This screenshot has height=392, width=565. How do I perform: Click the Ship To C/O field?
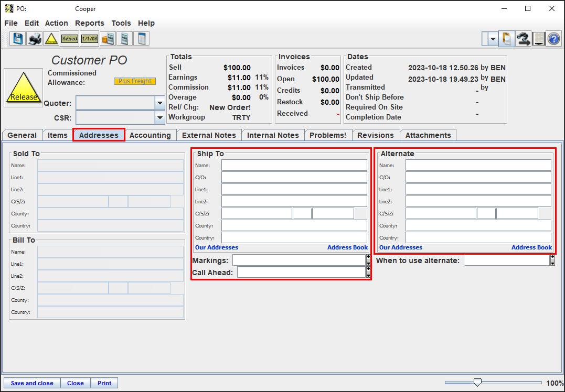point(294,178)
